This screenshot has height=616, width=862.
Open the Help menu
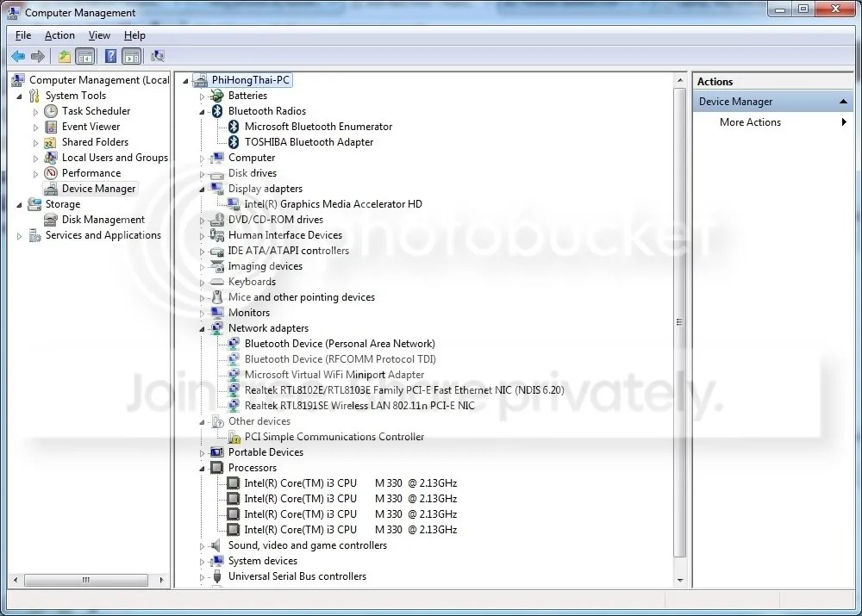[x=134, y=35]
